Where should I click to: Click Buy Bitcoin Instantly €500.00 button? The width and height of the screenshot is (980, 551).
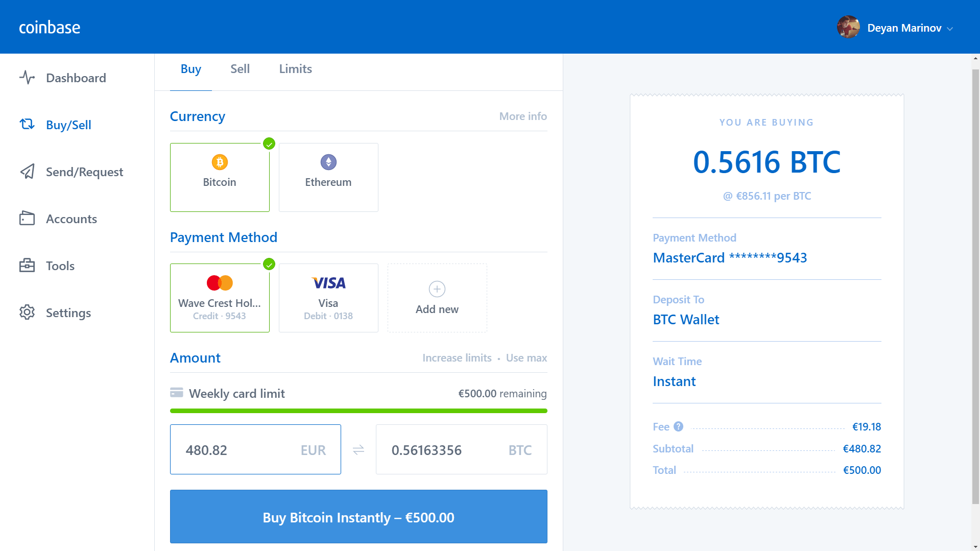tap(358, 517)
